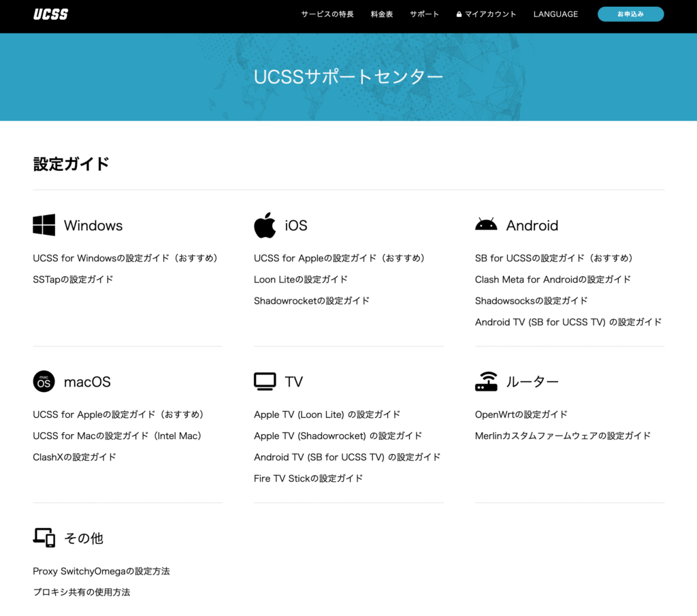
Task: Open ClashXの設定ガイド link
Action: (75, 457)
